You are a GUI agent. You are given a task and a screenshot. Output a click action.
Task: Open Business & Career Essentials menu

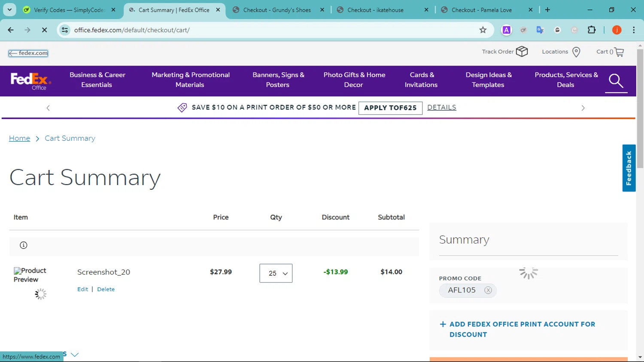tap(97, 80)
